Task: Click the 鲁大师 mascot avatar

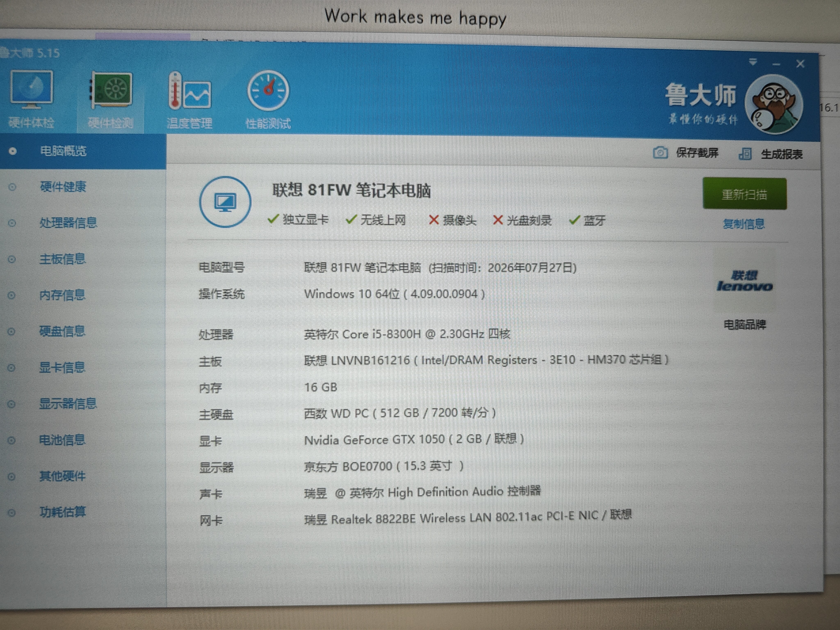Action: point(774,104)
